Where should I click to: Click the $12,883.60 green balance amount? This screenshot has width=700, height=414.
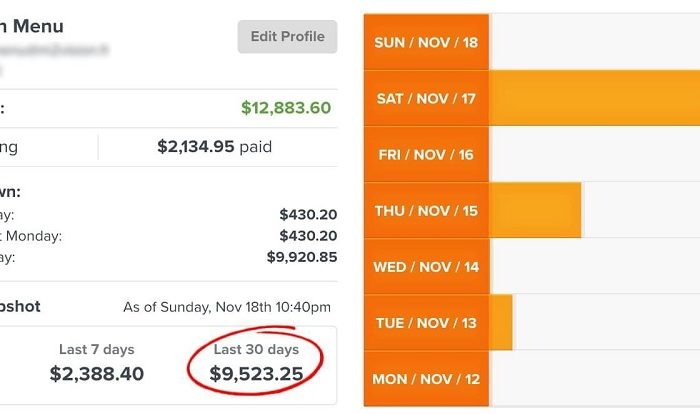[286, 108]
